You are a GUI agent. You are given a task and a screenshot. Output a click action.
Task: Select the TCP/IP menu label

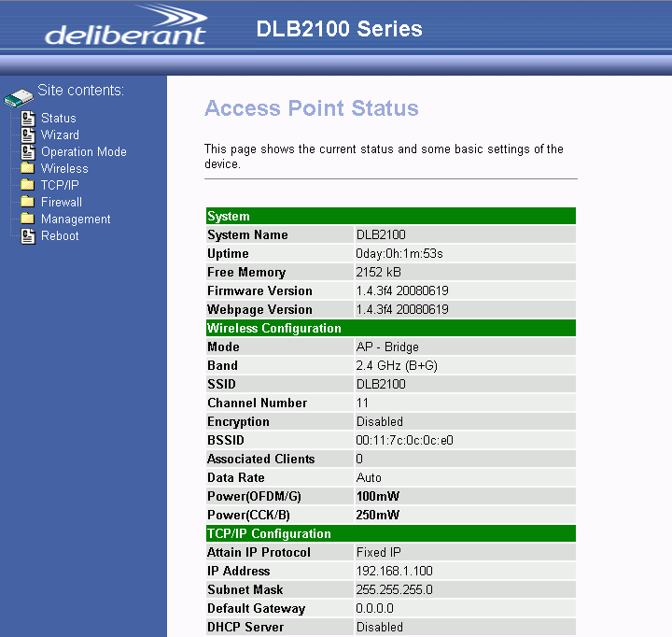(x=60, y=186)
